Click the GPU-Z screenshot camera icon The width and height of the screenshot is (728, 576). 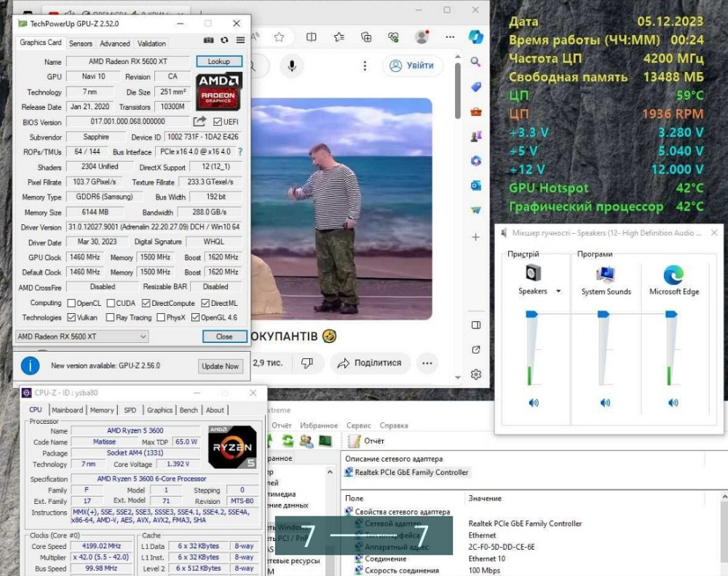tap(209, 41)
